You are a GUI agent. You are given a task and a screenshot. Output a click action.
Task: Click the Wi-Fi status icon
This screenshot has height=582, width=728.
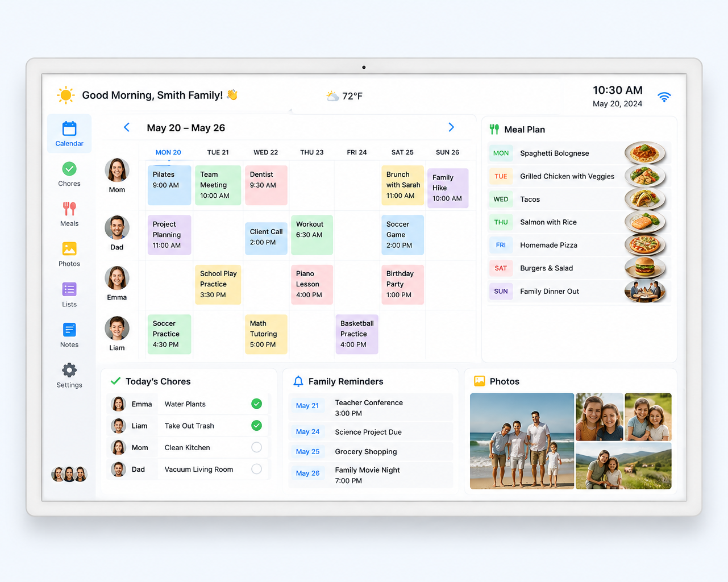(664, 97)
